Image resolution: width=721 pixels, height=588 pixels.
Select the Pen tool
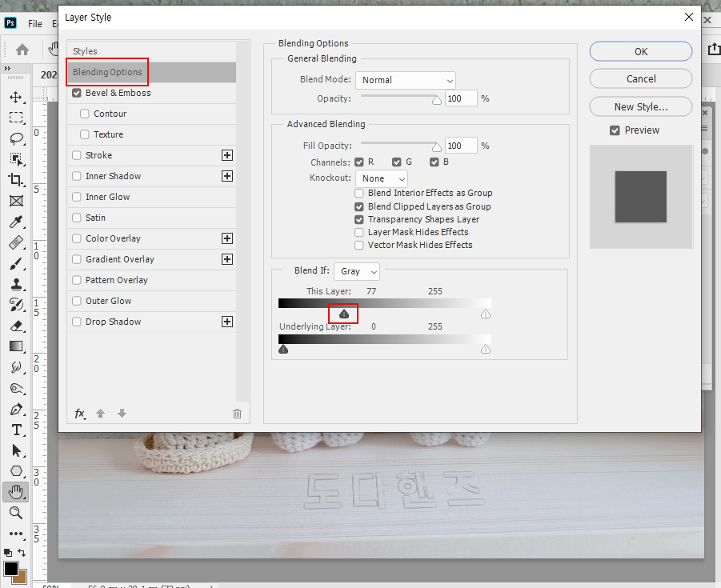coord(16,409)
